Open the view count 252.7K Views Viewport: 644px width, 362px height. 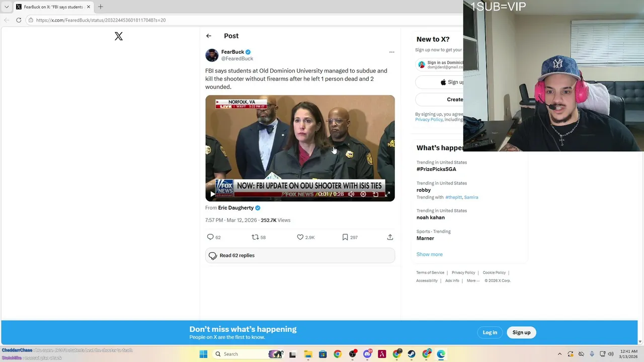(x=275, y=220)
